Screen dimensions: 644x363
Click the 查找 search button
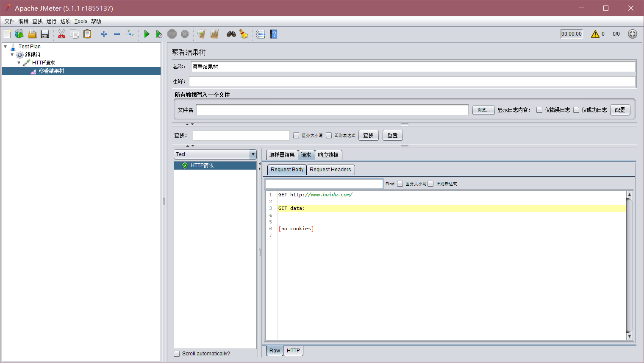point(369,135)
